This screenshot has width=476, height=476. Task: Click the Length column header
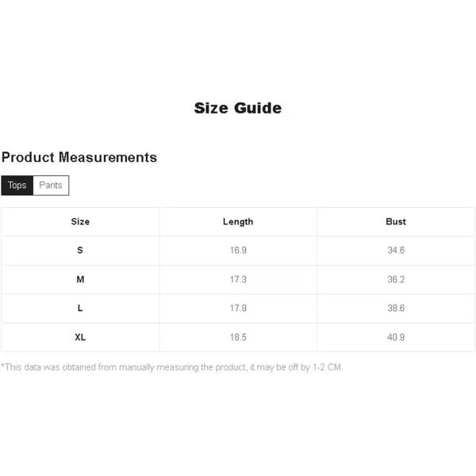point(238,222)
